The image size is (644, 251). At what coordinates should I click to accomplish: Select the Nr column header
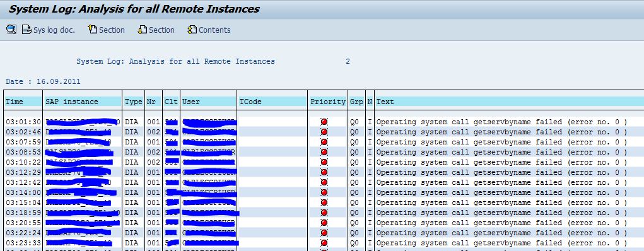154,102
